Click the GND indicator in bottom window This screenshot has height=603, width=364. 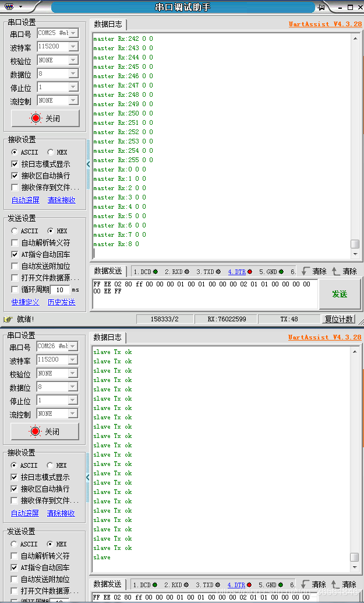(x=281, y=584)
